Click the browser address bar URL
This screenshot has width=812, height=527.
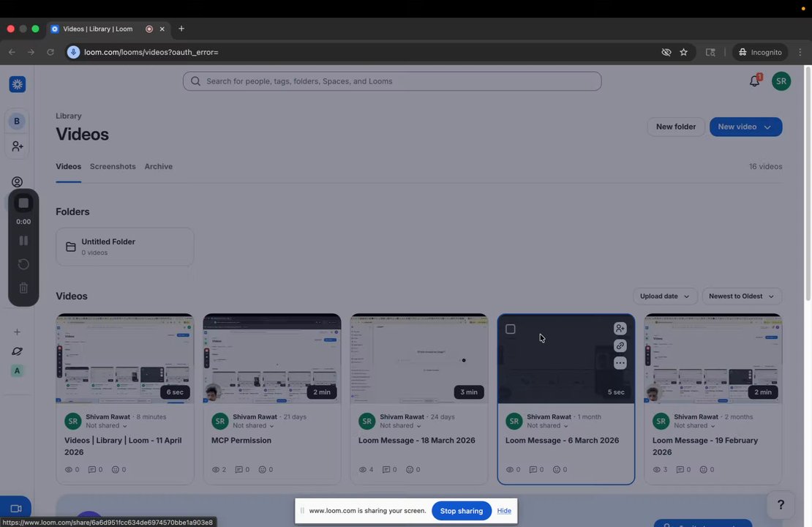[151, 53]
